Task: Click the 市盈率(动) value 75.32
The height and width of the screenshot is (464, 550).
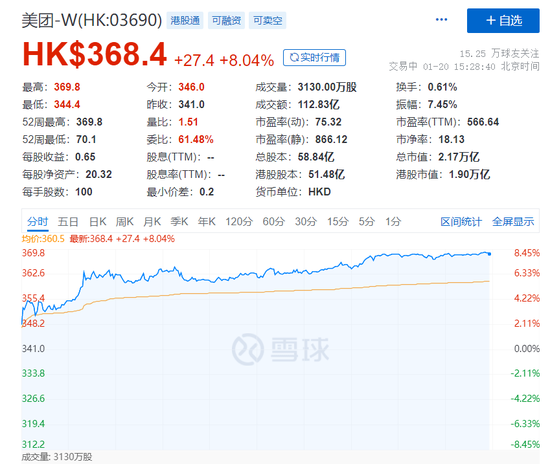Action: (328, 122)
